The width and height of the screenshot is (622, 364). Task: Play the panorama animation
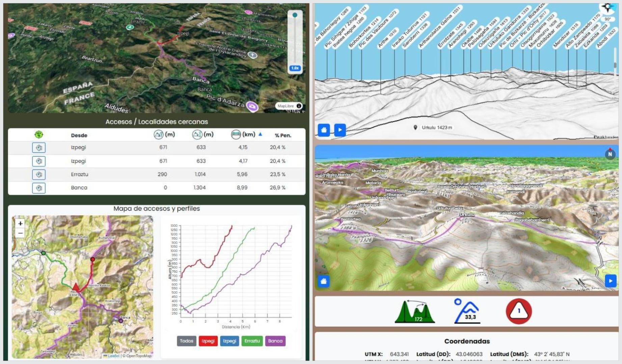(x=340, y=130)
